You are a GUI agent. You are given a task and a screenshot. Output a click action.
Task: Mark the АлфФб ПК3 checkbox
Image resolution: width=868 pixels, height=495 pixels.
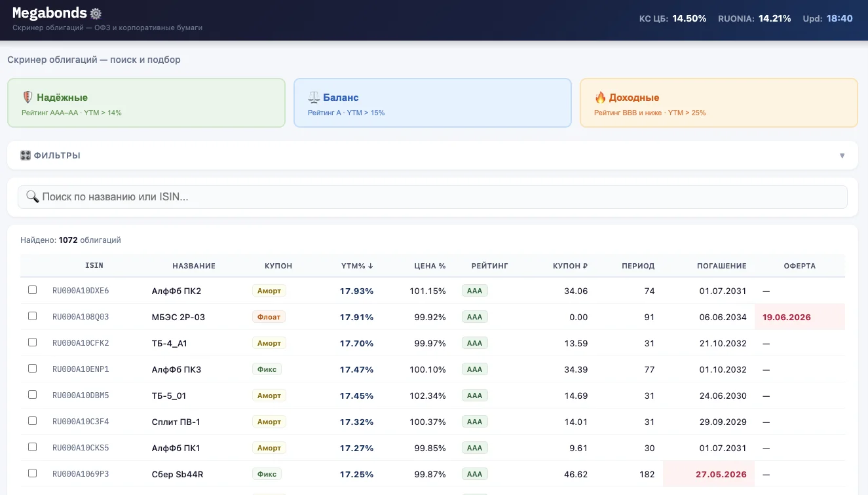point(33,369)
